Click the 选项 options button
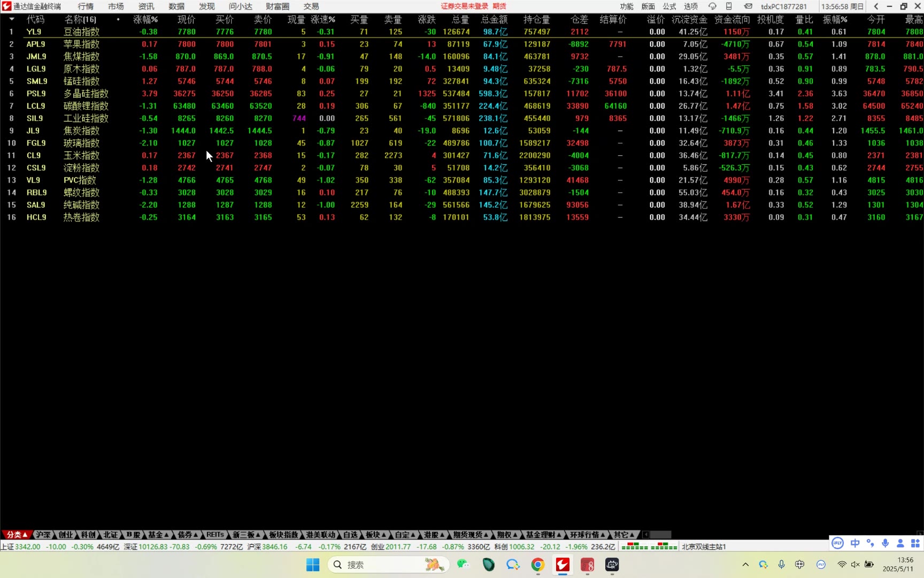The image size is (924, 578). [691, 6]
